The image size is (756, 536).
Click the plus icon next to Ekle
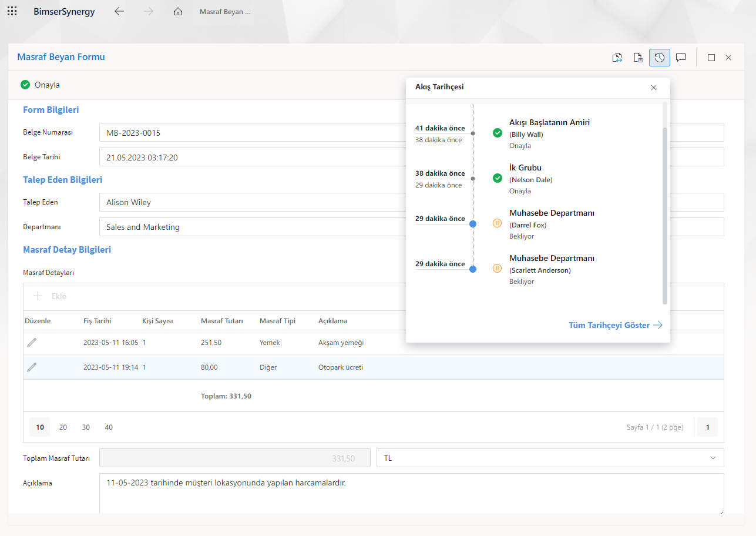pos(38,296)
